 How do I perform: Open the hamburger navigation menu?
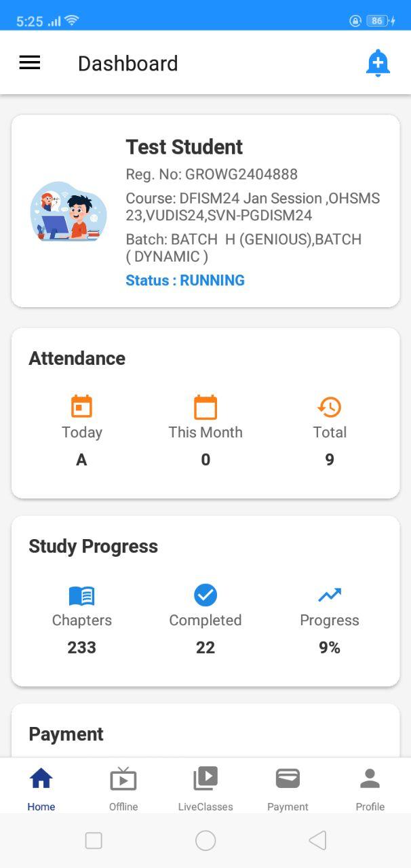tap(29, 63)
